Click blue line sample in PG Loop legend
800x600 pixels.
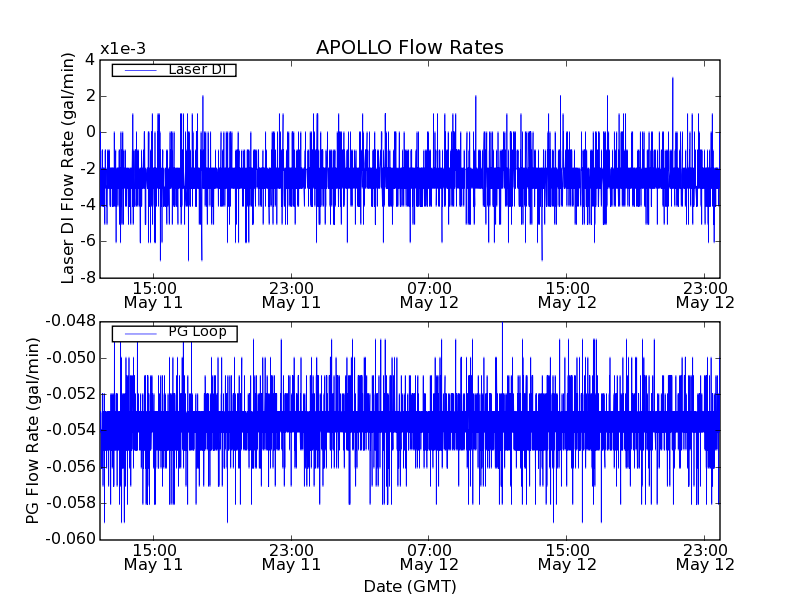click(138, 333)
